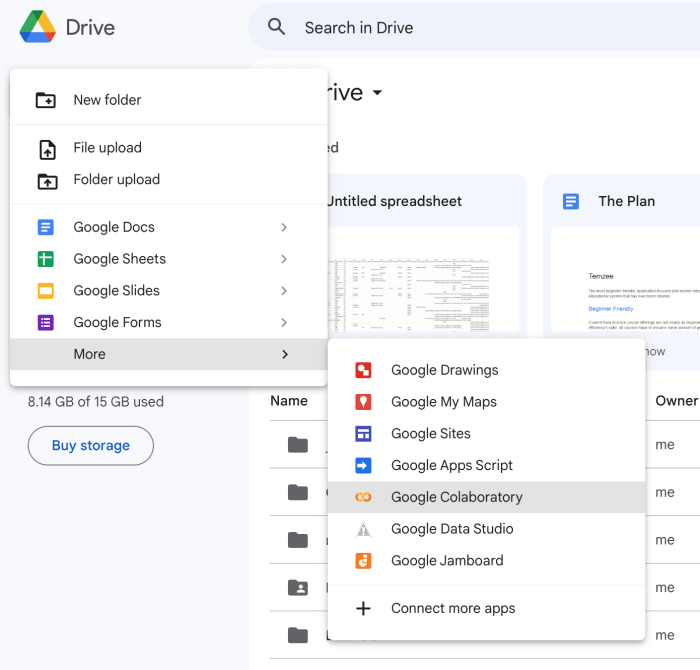Click The Plan card title

pos(626,201)
